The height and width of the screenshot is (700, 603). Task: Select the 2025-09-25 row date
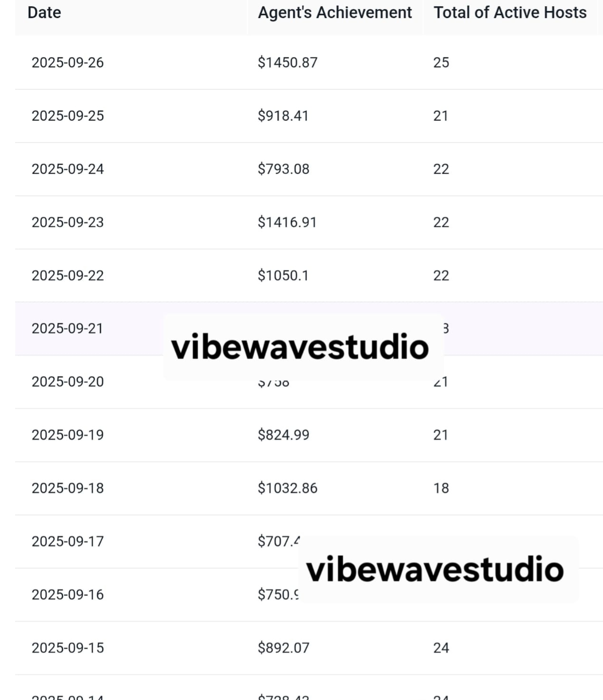click(67, 116)
